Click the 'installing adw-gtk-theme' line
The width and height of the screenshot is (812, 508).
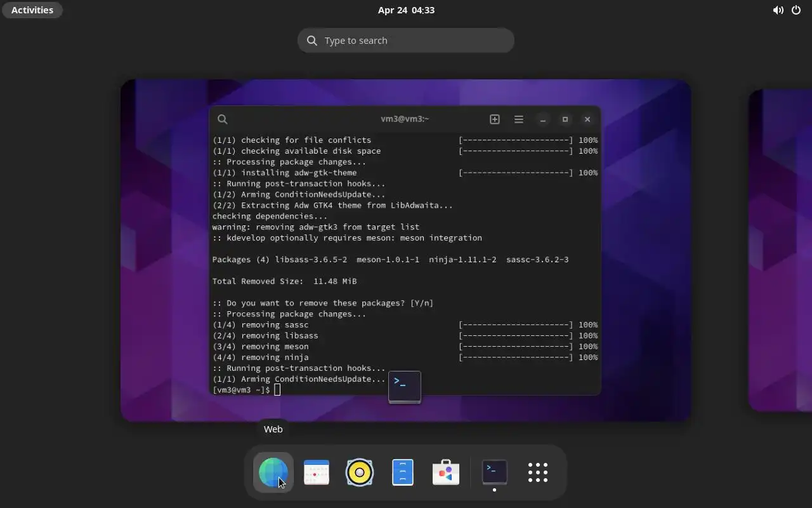tap(285, 173)
